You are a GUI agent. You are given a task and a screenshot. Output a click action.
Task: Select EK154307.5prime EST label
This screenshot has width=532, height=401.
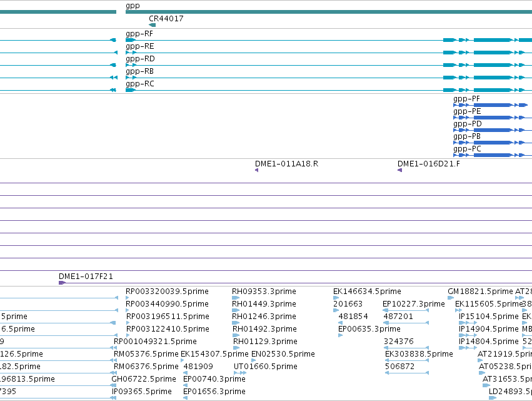(x=214, y=354)
